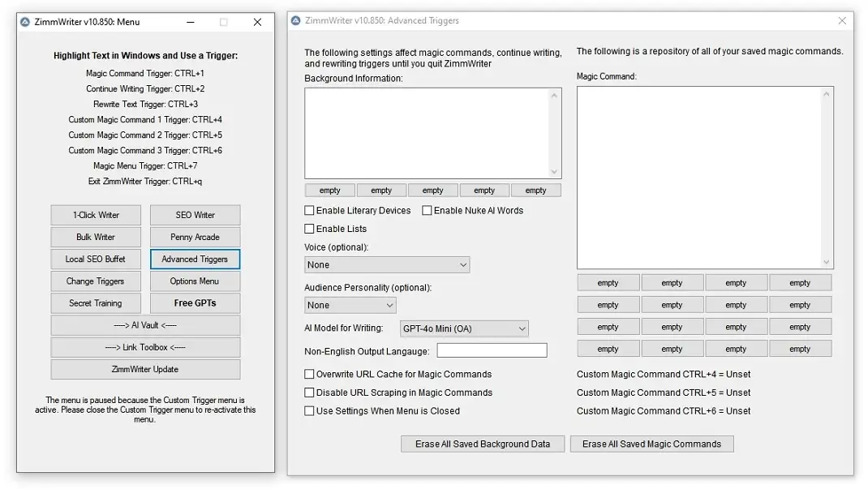The width and height of the screenshot is (868, 489).
Task: Click down arrow on Magic Command scrollbar
Action: 827,262
